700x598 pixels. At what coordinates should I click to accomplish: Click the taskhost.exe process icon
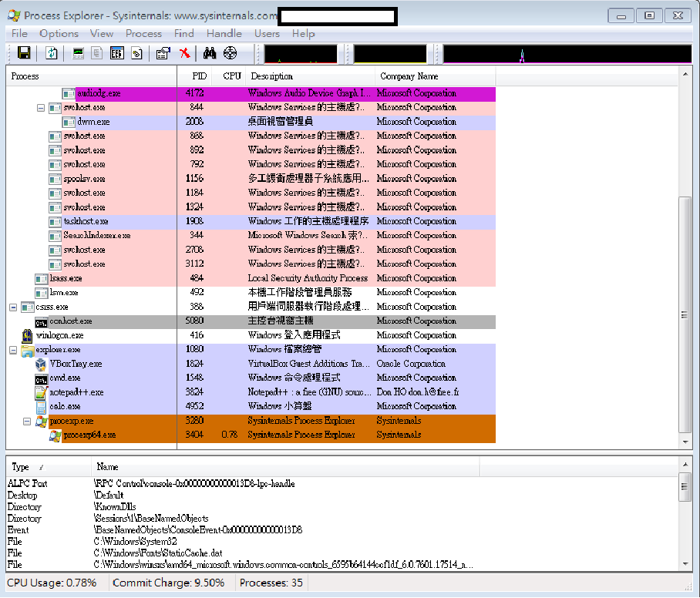point(55,222)
